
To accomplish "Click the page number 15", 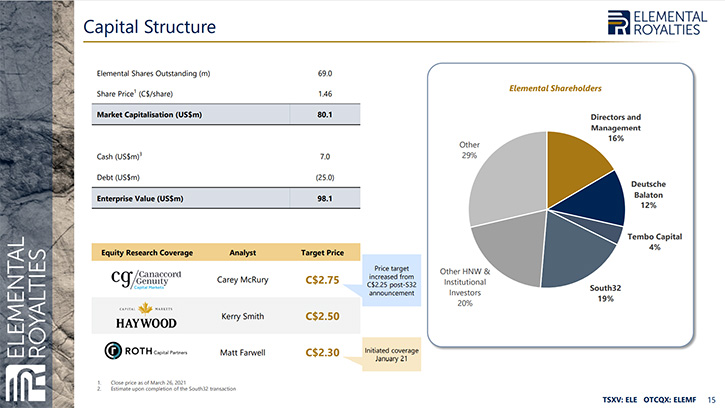I will click(x=712, y=400).
